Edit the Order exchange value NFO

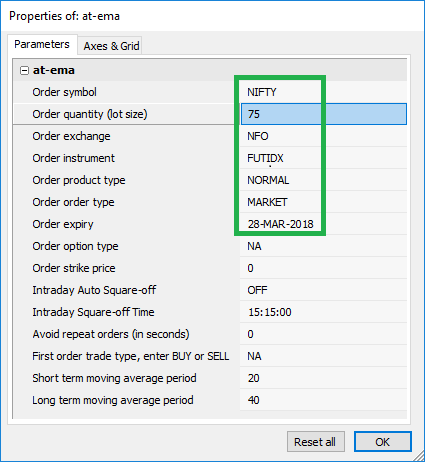click(323, 136)
